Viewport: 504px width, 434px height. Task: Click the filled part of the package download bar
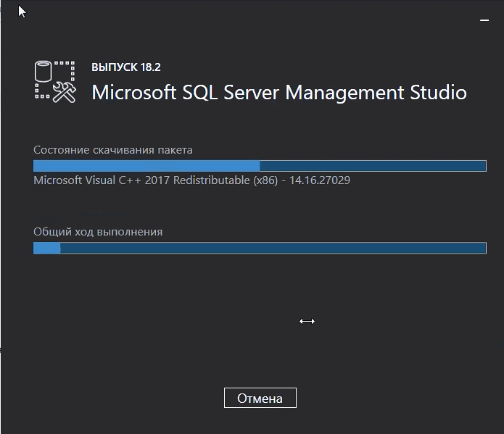click(x=145, y=166)
